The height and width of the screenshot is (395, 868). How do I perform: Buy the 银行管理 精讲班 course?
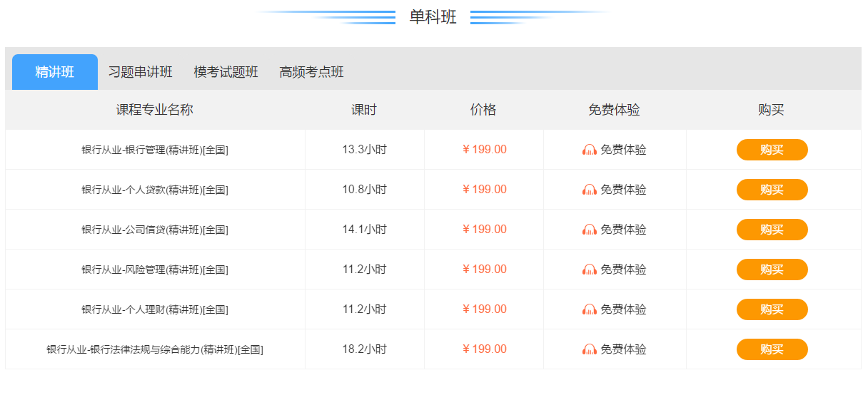pos(772,150)
